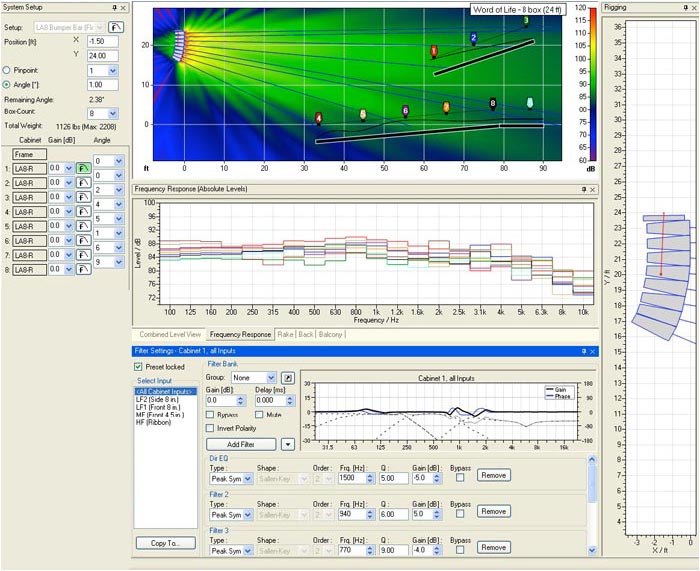Click the filter icon for cabinet 1
The height and width of the screenshot is (571, 700).
[83, 169]
